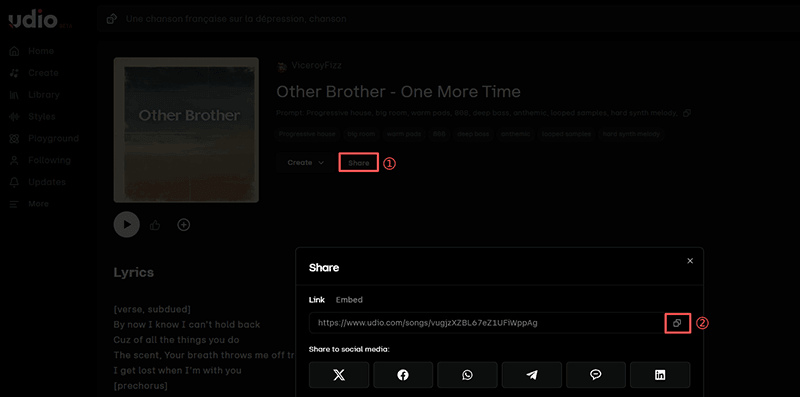Close the Share dialog
The height and width of the screenshot is (397, 800).
tap(690, 261)
